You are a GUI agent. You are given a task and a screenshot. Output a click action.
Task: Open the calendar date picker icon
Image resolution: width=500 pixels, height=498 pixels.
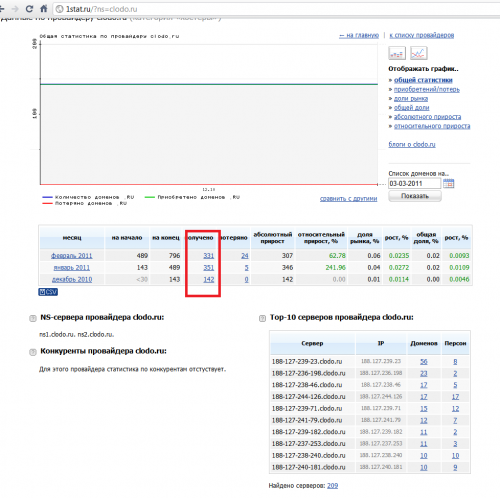coord(449,183)
